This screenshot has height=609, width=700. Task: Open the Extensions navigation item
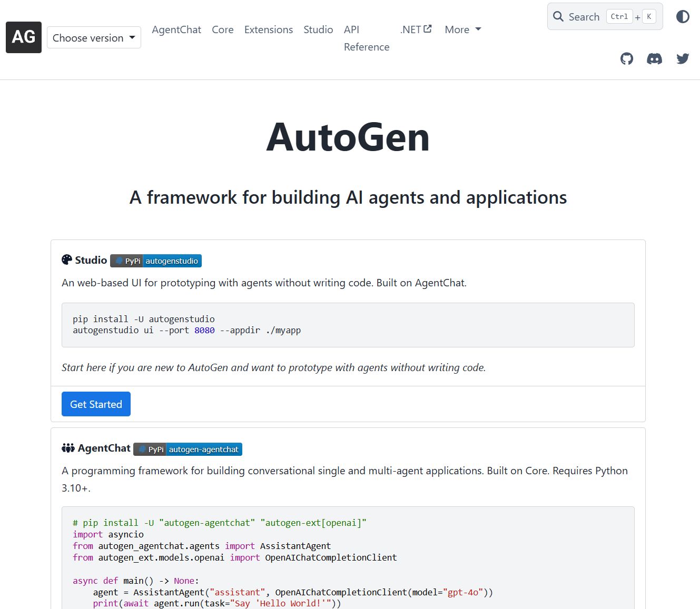click(x=269, y=29)
